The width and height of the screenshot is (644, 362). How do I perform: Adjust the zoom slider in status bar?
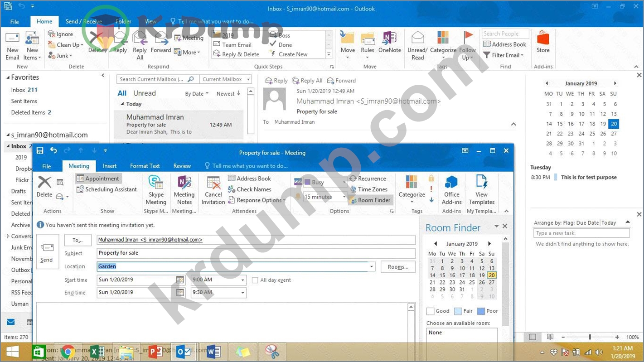click(590, 337)
